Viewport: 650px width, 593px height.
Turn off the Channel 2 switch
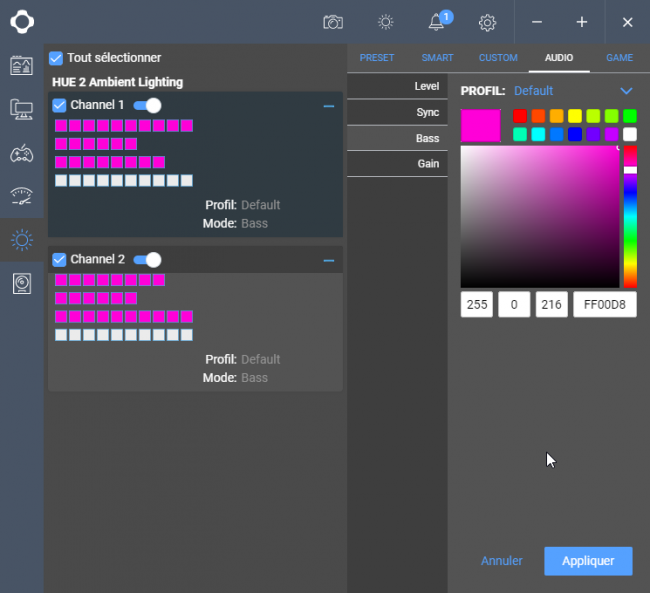click(147, 260)
